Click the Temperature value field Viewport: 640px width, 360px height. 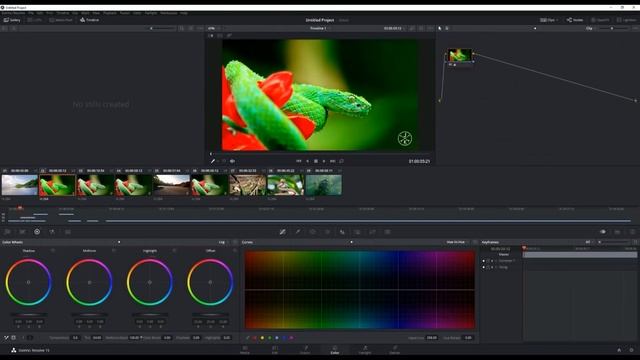(x=76, y=338)
